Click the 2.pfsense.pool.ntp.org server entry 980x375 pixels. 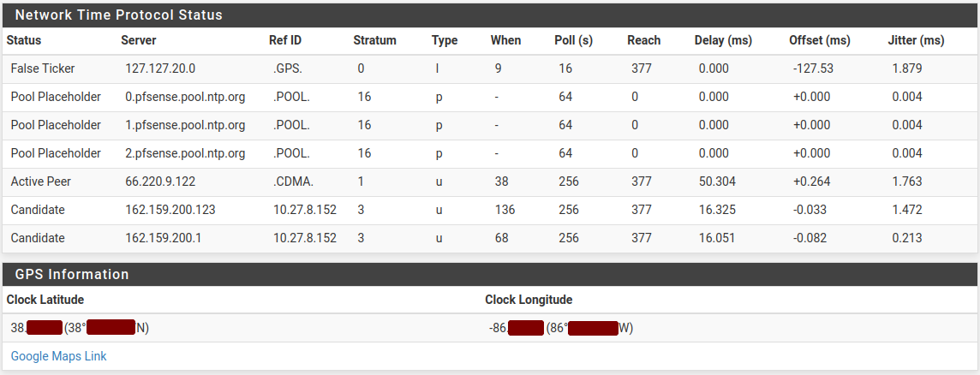185,153
